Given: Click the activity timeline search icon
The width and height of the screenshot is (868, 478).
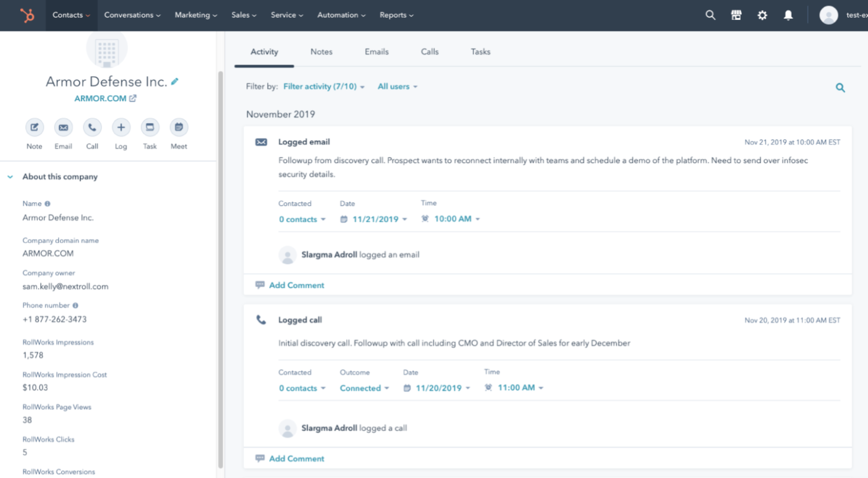Looking at the screenshot, I should (840, 88).
